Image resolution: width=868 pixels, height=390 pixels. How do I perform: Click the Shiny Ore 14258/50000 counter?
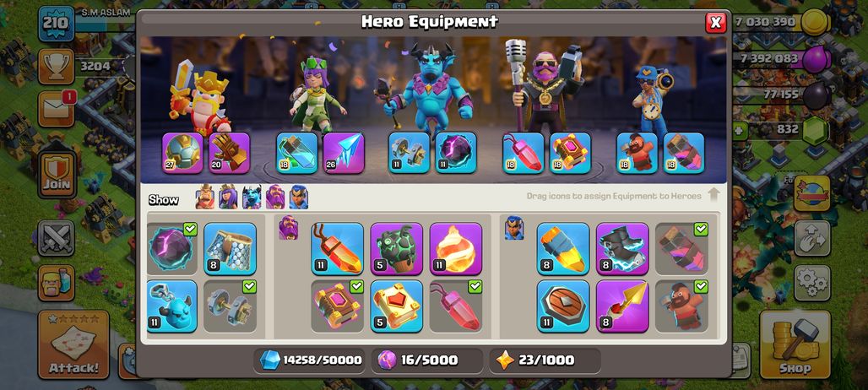310,360
